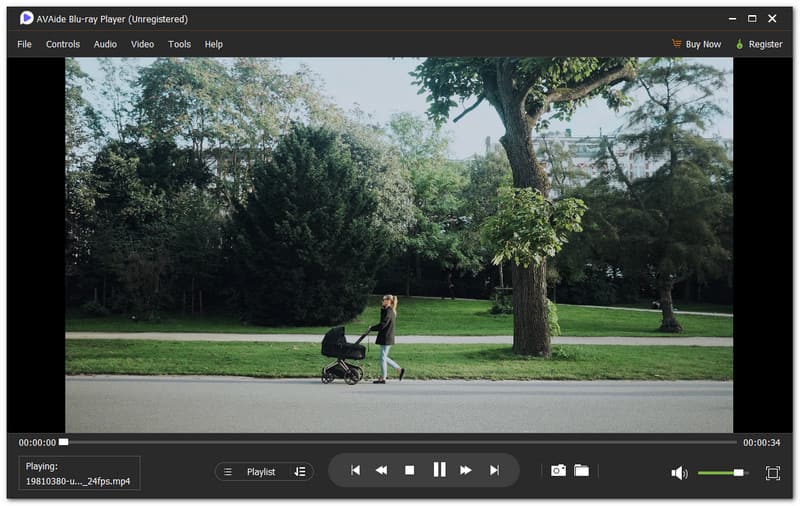The height and width of the screenshot is (506, 800).
Task: Open the playlist sort order options
Action: click(x=300, y=472)
